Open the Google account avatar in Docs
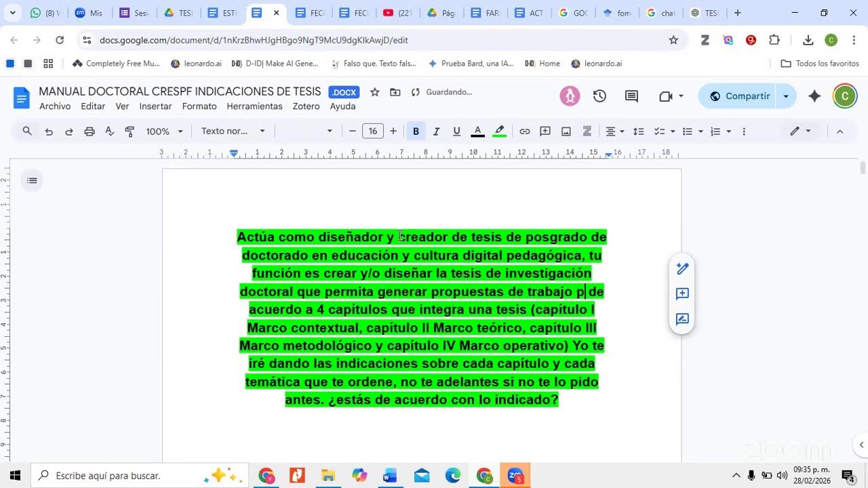This screenshot has height=488, width=868. point(845,96)
